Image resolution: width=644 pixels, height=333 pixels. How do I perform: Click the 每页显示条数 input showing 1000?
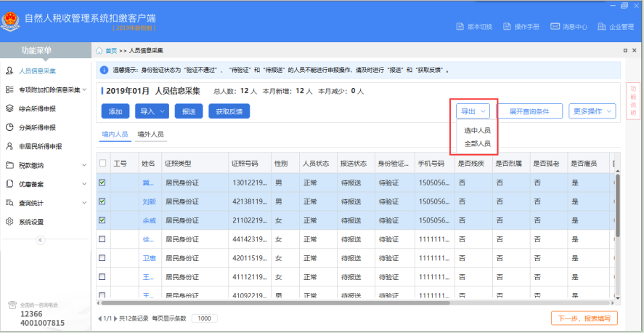[x=204, y=318]
